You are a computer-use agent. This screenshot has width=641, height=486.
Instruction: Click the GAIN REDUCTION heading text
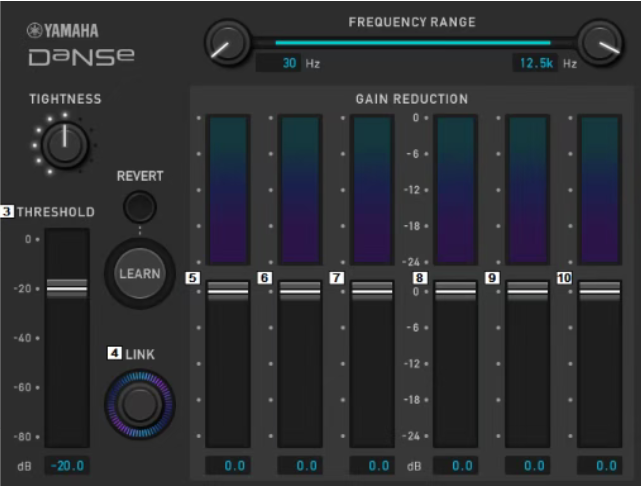tap(412, 99)
